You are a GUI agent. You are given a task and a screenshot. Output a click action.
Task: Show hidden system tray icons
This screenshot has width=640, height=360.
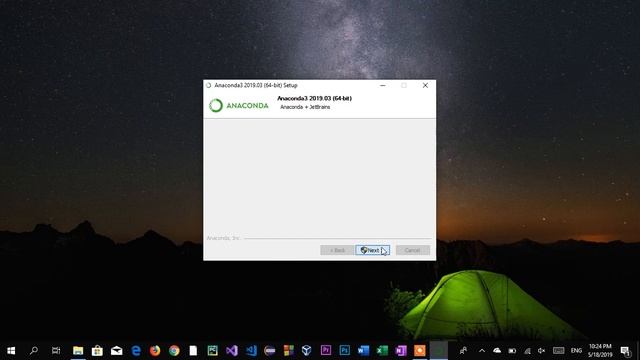[x=482, y=350]
